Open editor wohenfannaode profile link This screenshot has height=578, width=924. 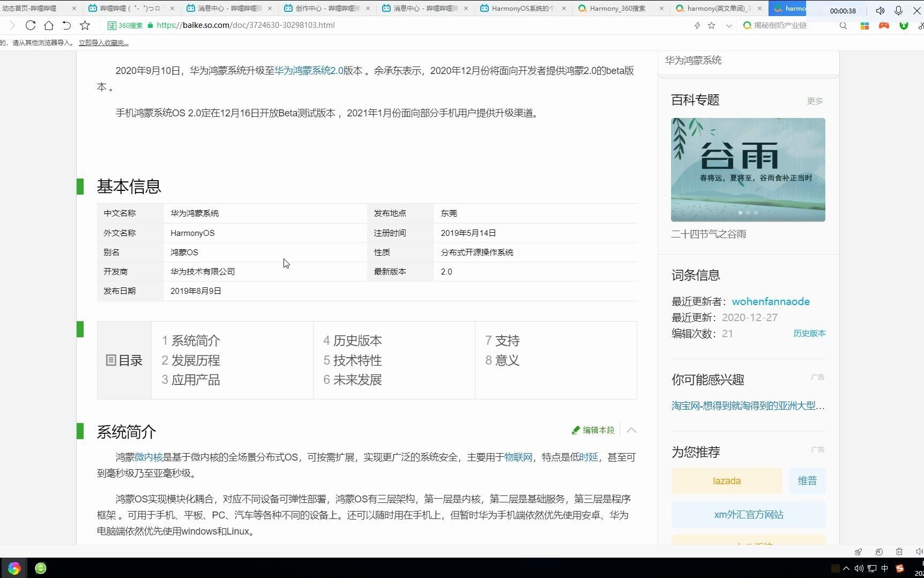pyautogui.click(x=771, y=301)
